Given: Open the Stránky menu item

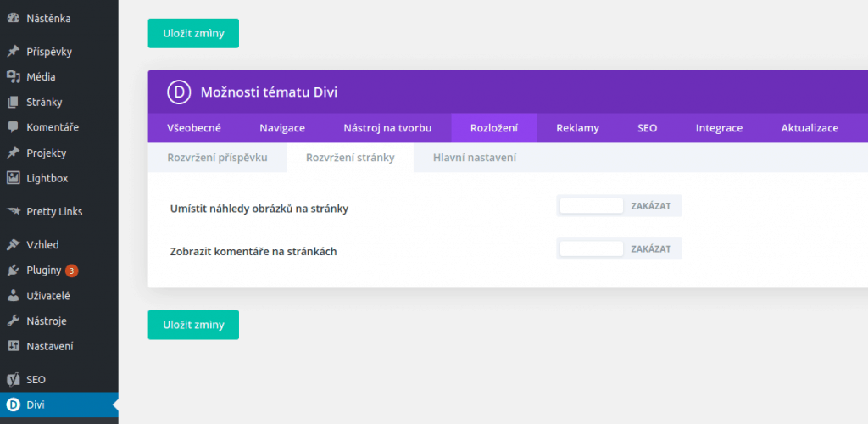Looking at the screenshot, I should click(x=59, y=103).
